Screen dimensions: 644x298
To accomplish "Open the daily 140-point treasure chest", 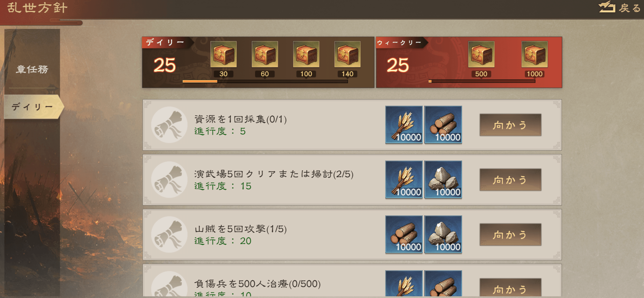I will [347, 54].
